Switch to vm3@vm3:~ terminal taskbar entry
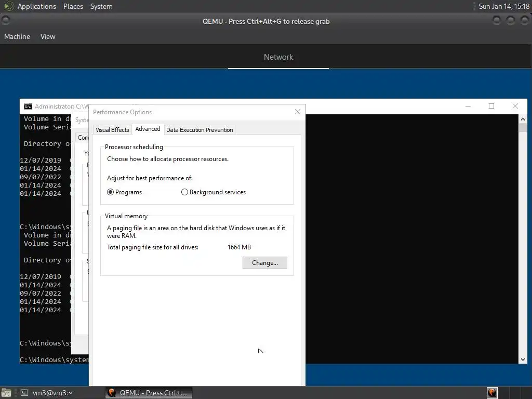 (46, 393)
